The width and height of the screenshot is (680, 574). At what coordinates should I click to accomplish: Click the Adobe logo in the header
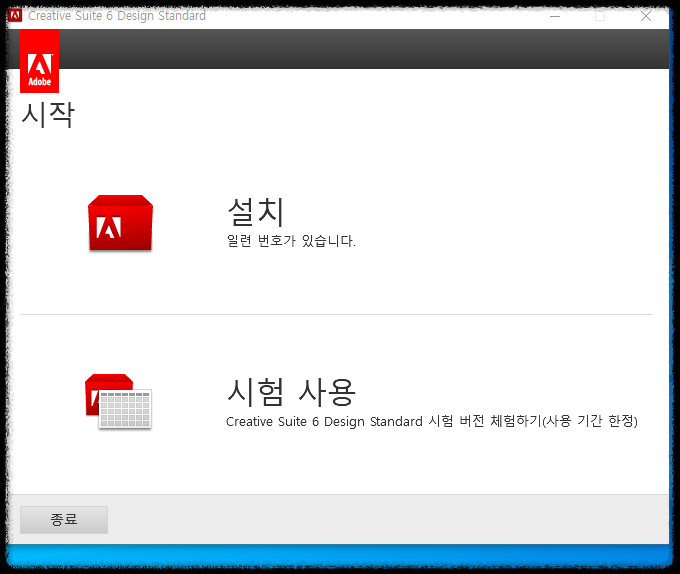[x=39, y=61]
